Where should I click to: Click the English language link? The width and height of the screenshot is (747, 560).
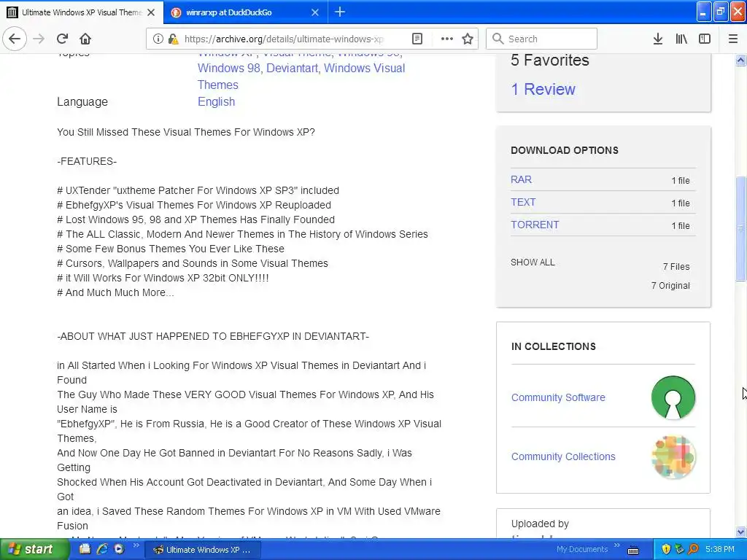coord(216,102)
